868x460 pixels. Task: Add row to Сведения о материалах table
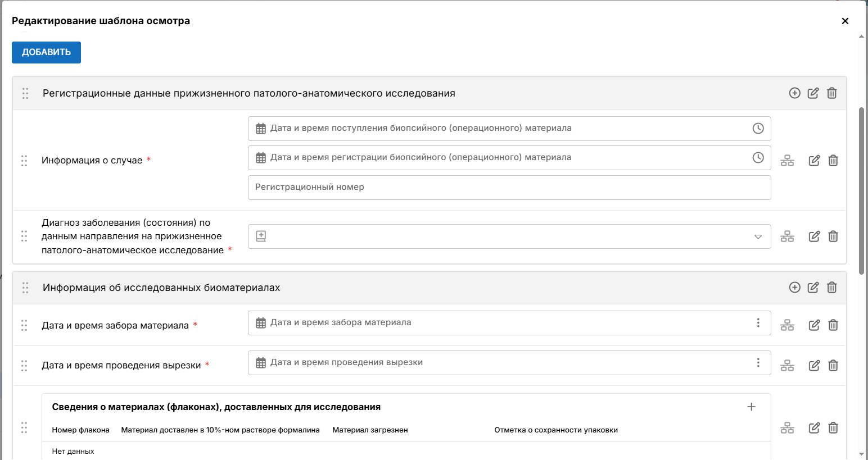pyautogui.click(x=751, y=407)
